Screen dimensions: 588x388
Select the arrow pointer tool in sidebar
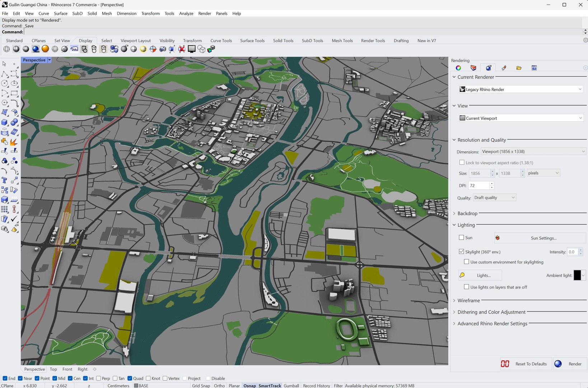(4, 64)
